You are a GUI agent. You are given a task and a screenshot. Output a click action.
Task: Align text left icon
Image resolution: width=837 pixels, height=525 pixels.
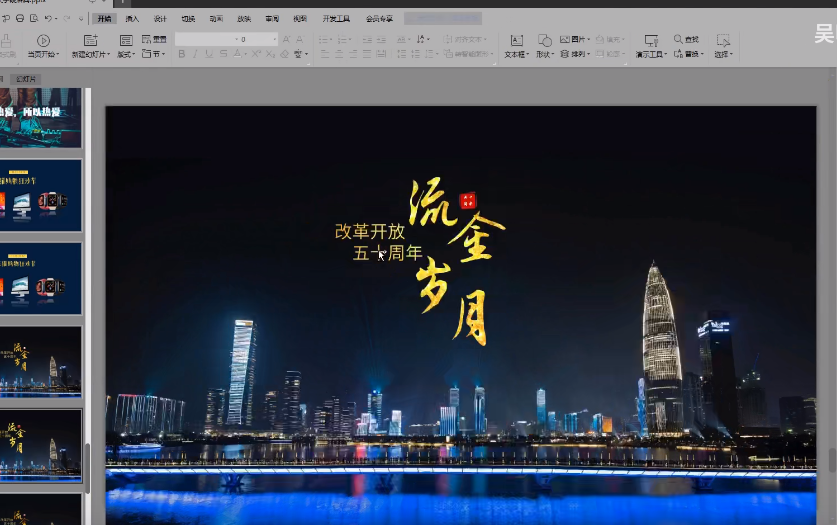[325, 54]
